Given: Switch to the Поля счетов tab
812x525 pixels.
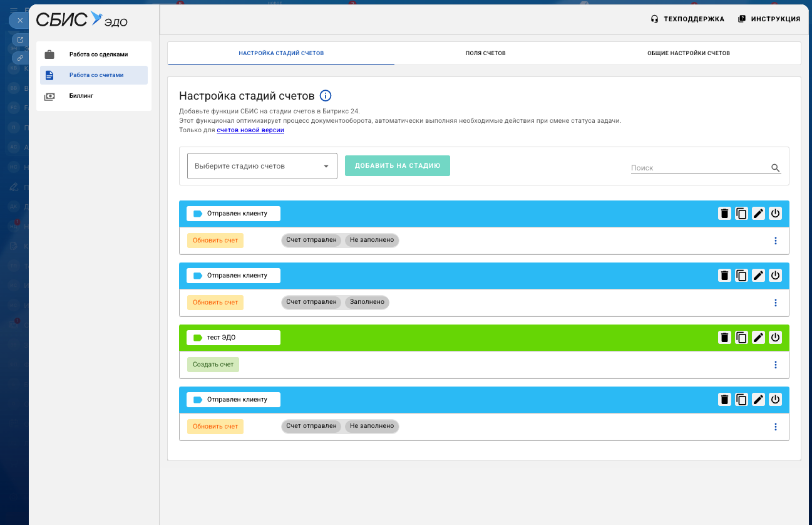Looking at the screenshot, I should pyautogui.click(x=485, y=53).
